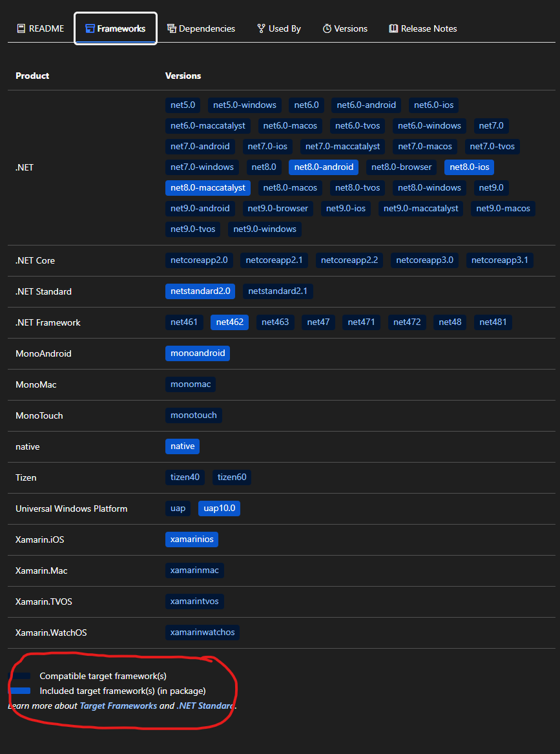
Task: Click the "Universal Windows Platform" product label
Action: 71,508
